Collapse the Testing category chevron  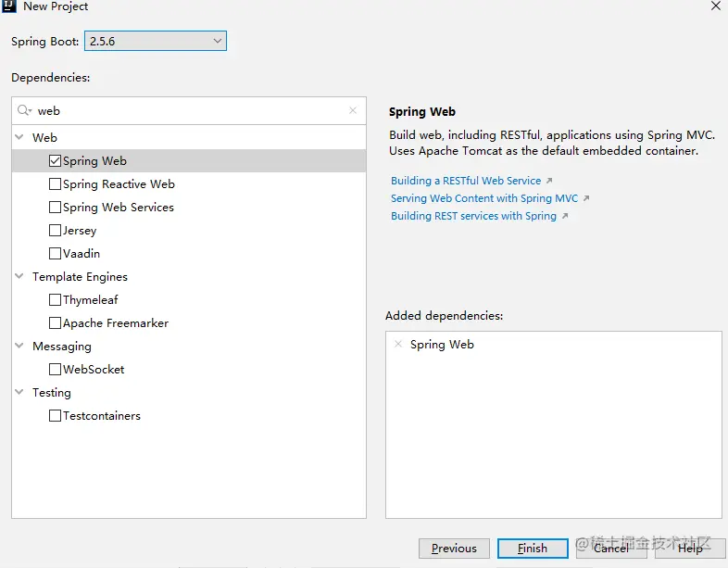[19, 392]
